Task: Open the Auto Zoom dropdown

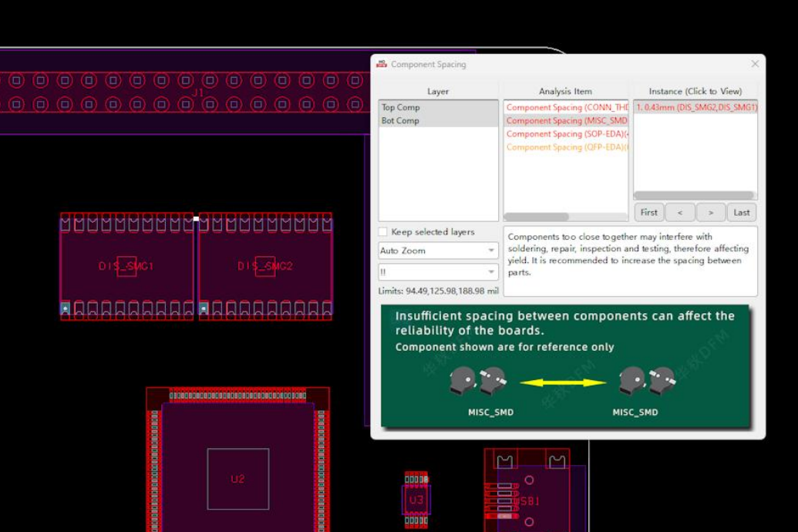Action: (437, 251)
